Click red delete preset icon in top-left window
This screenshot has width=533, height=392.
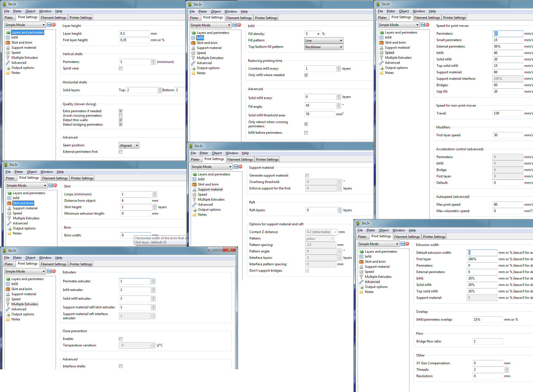(x=54, y=25)
